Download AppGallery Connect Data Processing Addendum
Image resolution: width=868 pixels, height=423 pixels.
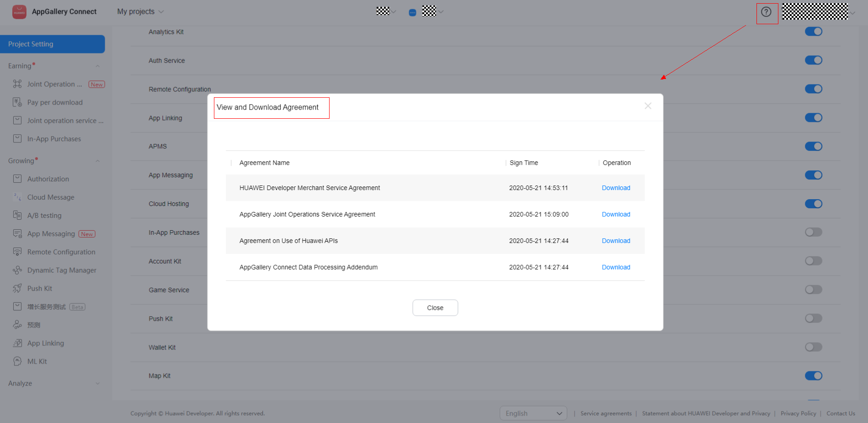616,267
